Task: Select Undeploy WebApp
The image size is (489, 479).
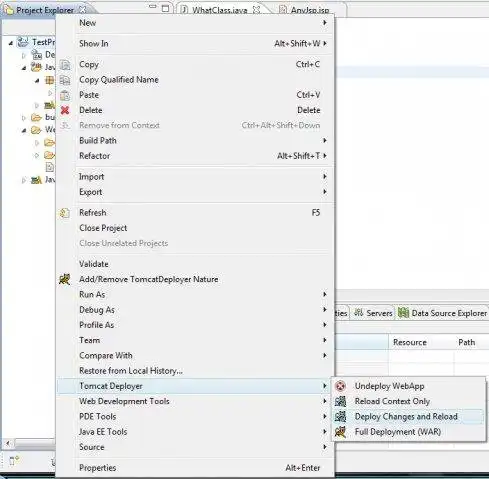Action: [x=409, y=386]
